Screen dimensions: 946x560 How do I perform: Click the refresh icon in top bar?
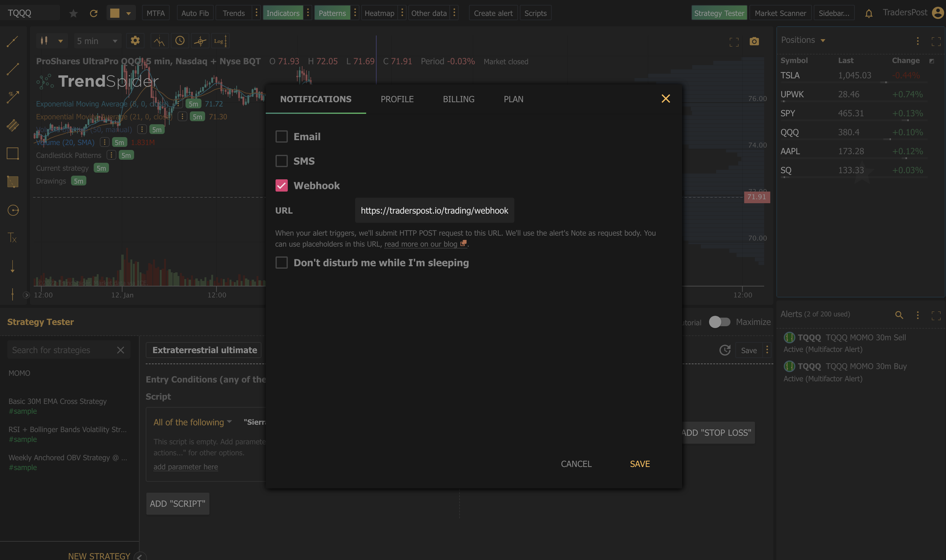94,13
